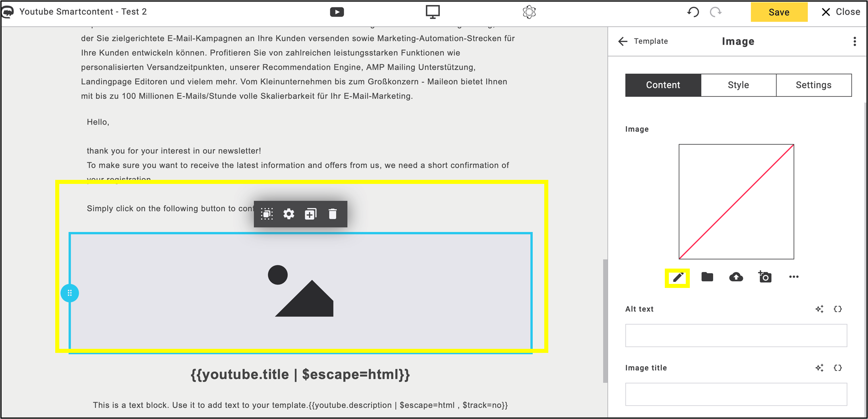The image size is (868, 419).
Task: Open block settings gear in floating toolbar
Action: tap(289, 214)
